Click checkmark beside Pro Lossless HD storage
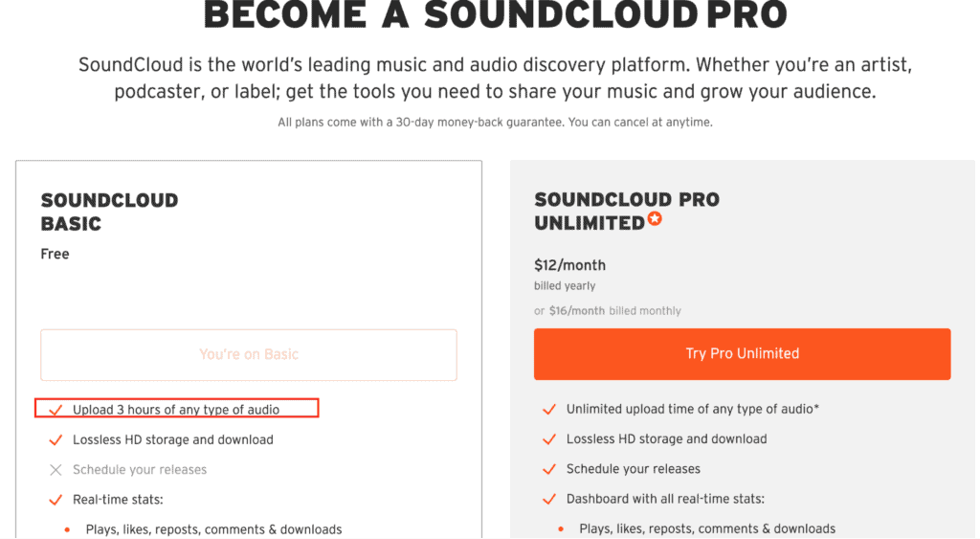Screen dimensions: 980x539 pyautogui.click(x=549, y=439)
